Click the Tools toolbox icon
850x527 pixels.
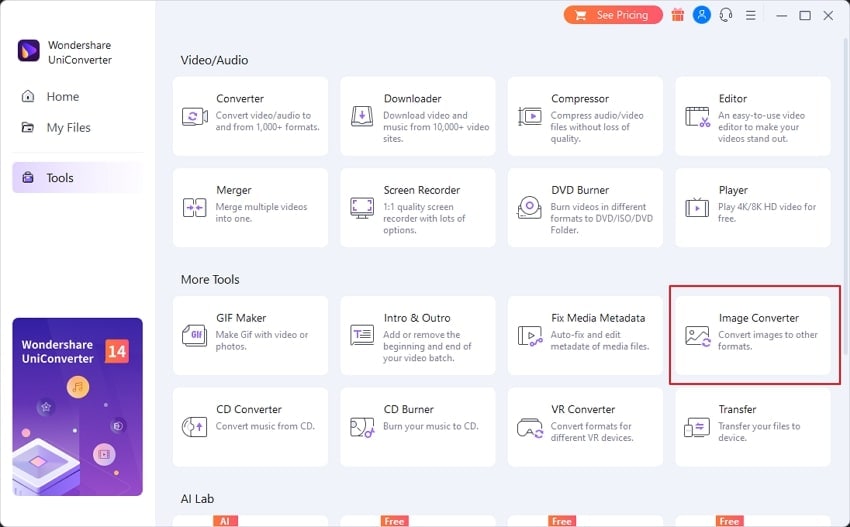[28, 177]
